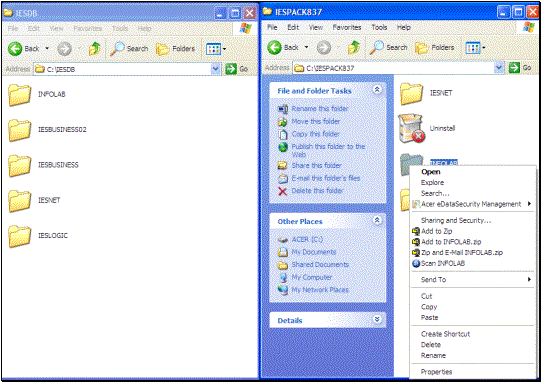The width and height of the screenshot is (541, 382).
Task: Open File menu in IESPACK837 window
Action: point(272,27)
